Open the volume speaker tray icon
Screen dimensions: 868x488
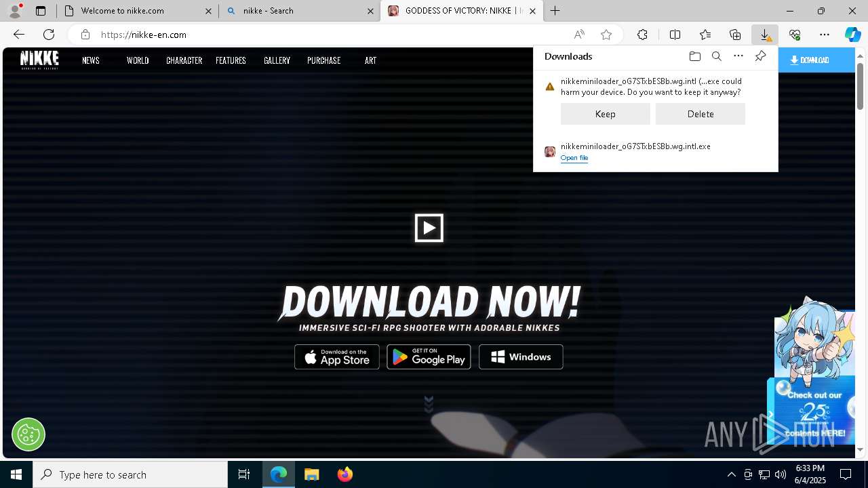click(x=781, y=474)
